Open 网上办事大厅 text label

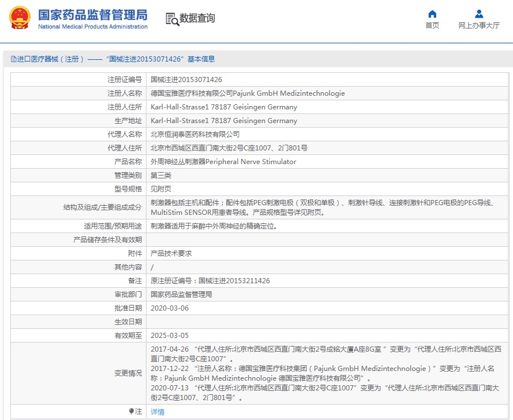click(x=479, y=26)
